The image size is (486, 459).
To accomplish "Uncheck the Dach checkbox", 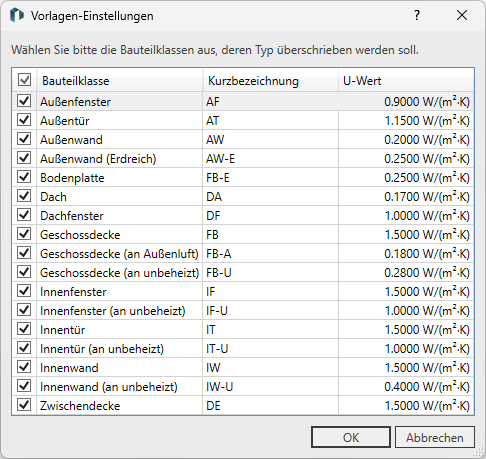I will click(x=24, y=196).
